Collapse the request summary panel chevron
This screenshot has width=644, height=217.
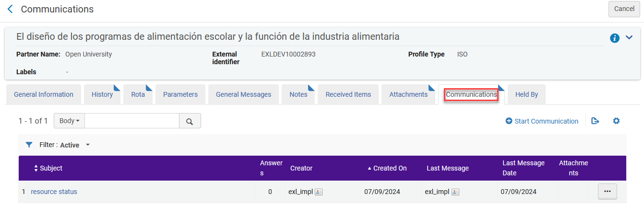click(x=629, y=38)
